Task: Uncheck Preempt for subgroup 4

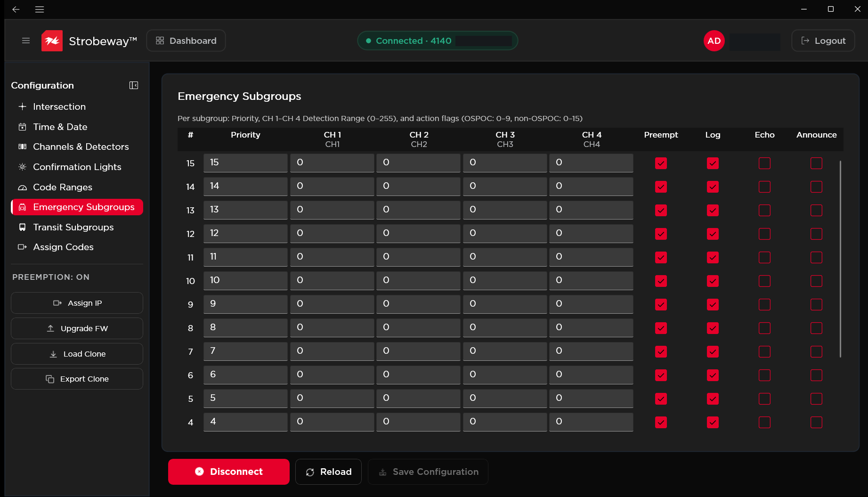Action: 661,422
